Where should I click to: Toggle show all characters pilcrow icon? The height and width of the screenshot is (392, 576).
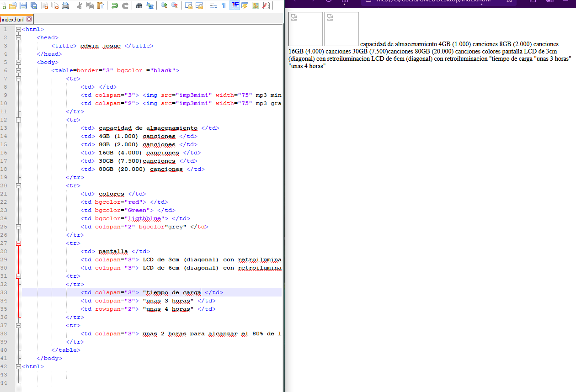tap(224, 6)
